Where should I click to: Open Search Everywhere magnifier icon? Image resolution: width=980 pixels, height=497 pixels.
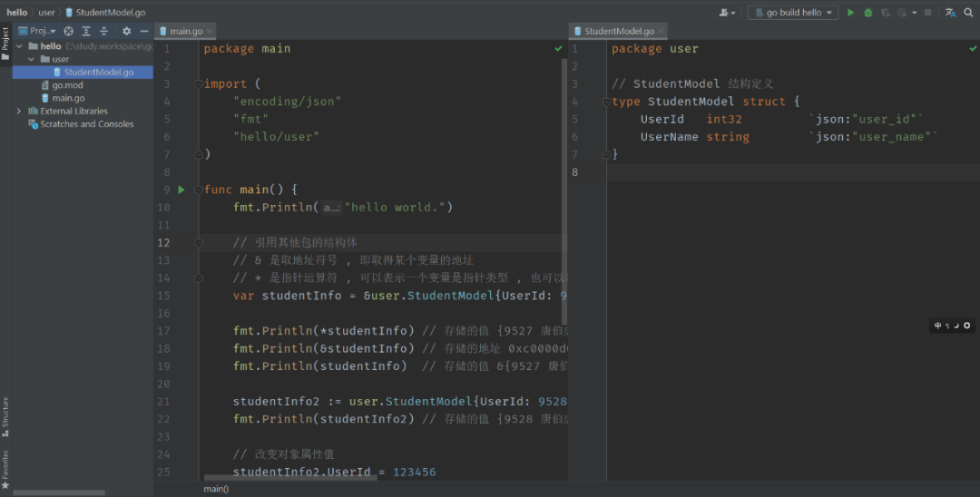tap(969, 13)
